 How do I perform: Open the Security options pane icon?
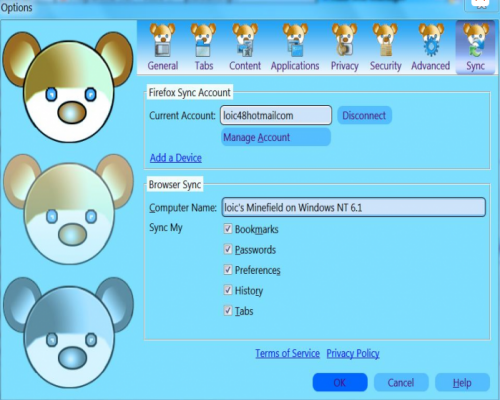tap(385, 47)
